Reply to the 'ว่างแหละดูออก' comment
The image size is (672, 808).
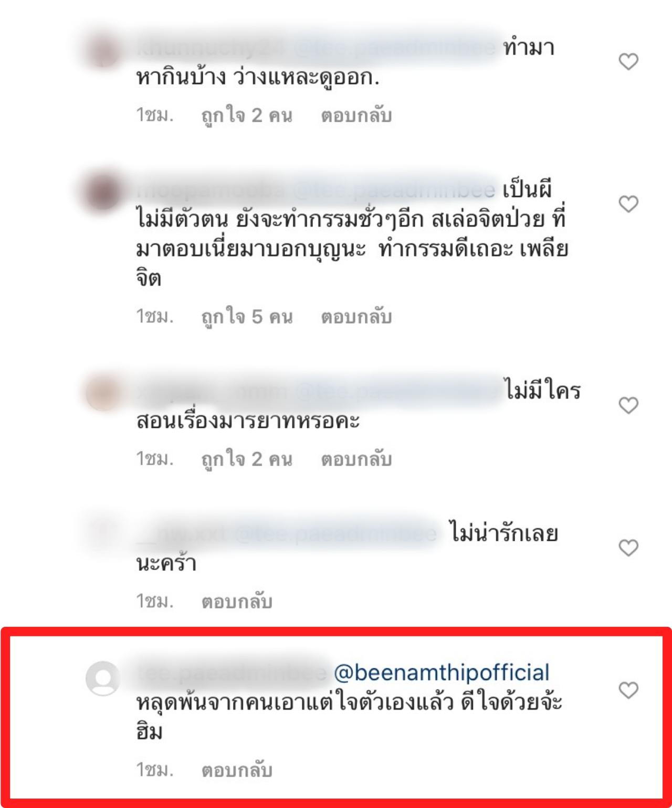click(356, 116)
